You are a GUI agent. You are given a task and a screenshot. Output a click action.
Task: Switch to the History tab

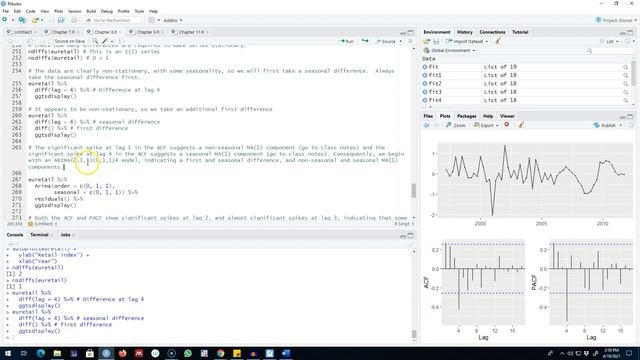click(464, 32)
